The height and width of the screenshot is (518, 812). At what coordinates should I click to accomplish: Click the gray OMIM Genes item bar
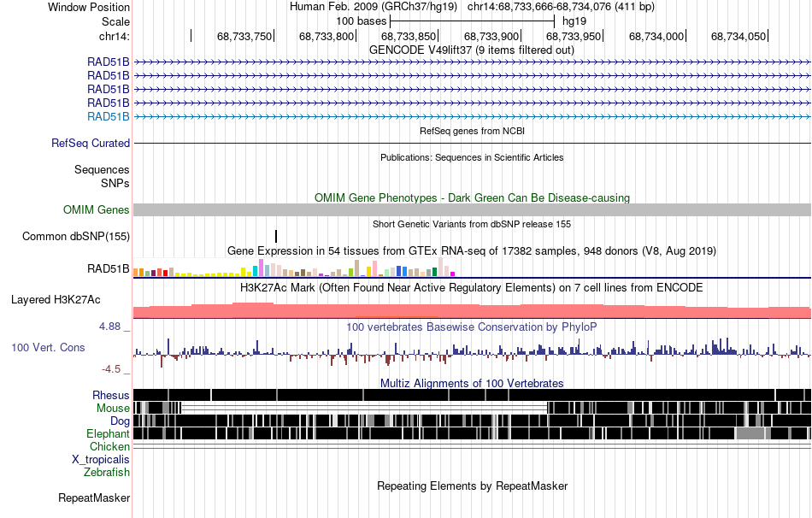tap(472, 209)
